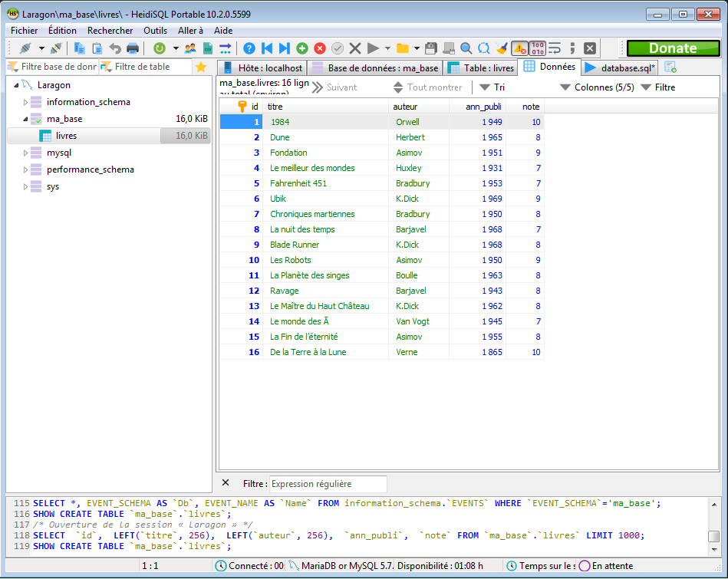
Task: Open the Outils menu
Action: (155, 31)
